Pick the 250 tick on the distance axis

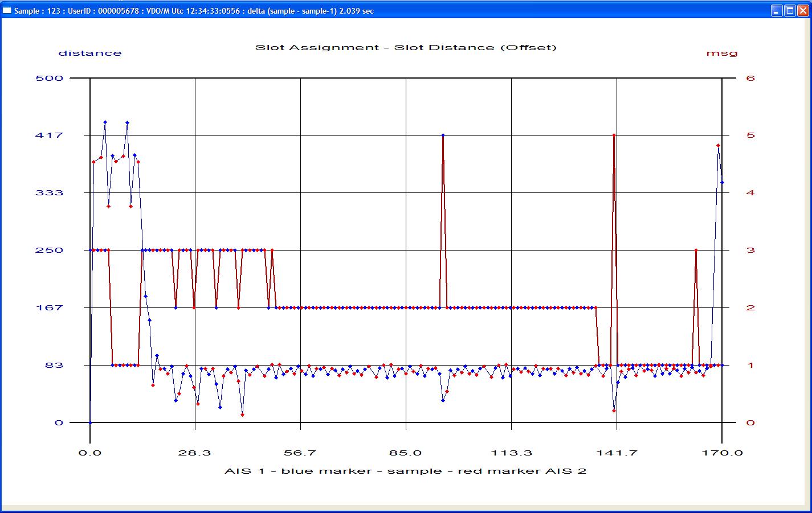pyautogui.click(x=49, y=251)
